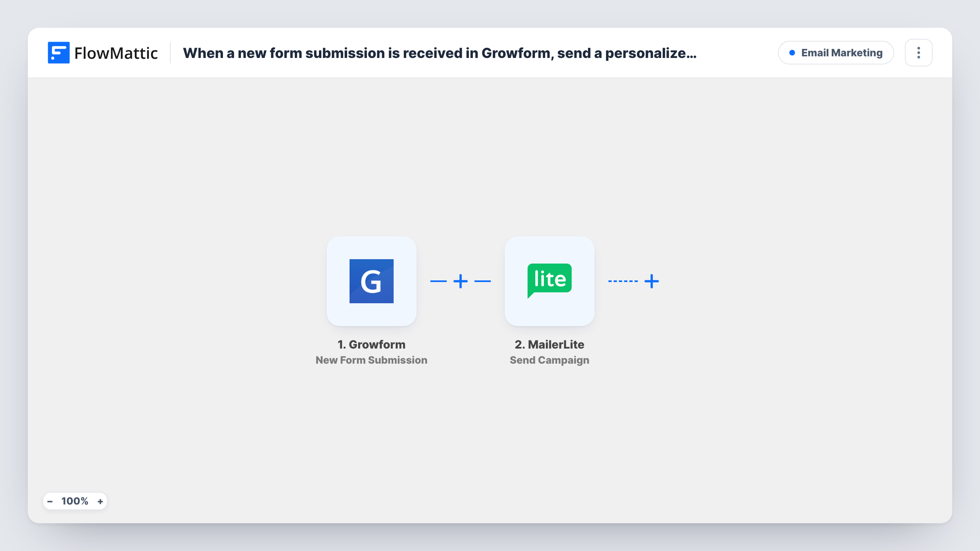Open the Growform trigger step icon

tap(371, 281)
